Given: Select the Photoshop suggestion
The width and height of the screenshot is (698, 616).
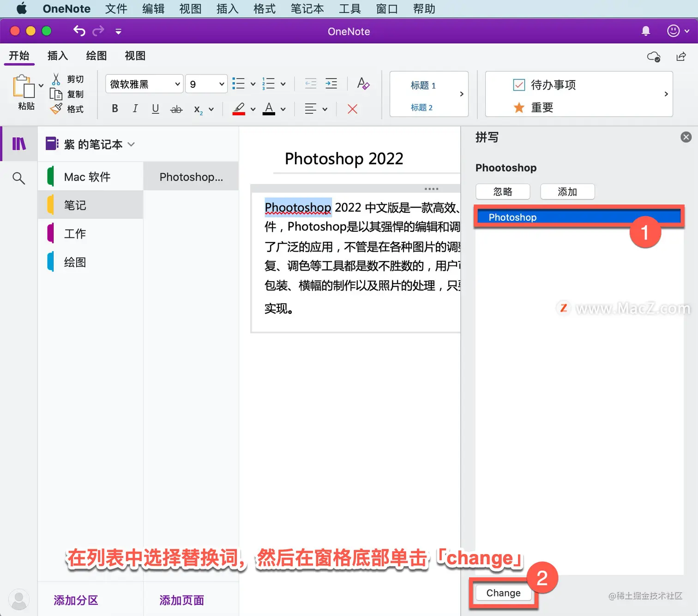Looking at the screenshot, I should [x=579, y=217].
